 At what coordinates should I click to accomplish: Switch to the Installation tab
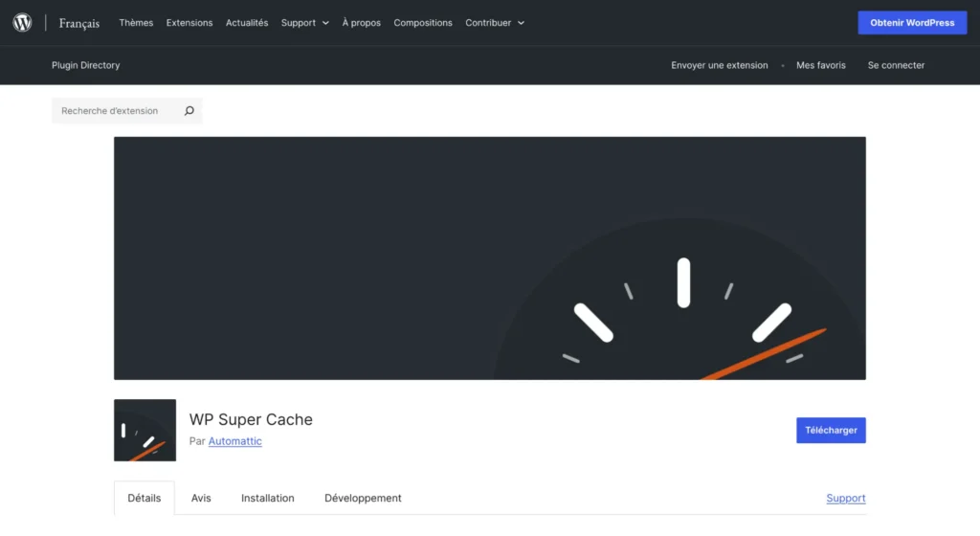(268, 498)
